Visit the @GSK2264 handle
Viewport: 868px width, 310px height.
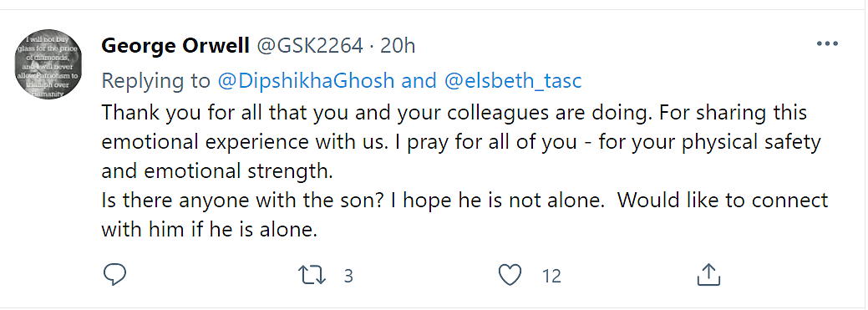[x=309, y=46]
